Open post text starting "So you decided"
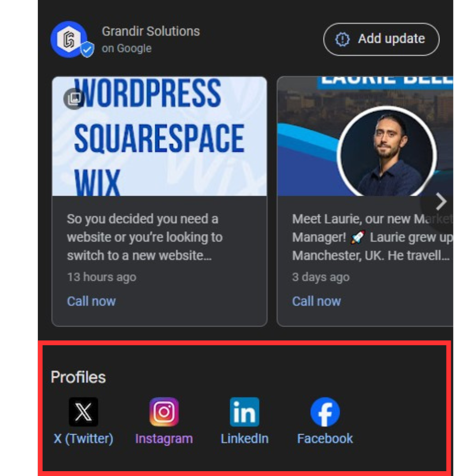The image size is (476, 476). pyautogui.click(x=145, y=237)
